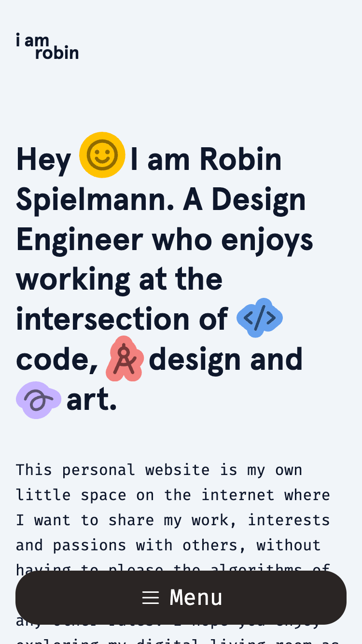Screen dimensions: 362x644
Task: Click the code icon before the word 'code'
Action: pyautogui.click(x=259, y=318)
